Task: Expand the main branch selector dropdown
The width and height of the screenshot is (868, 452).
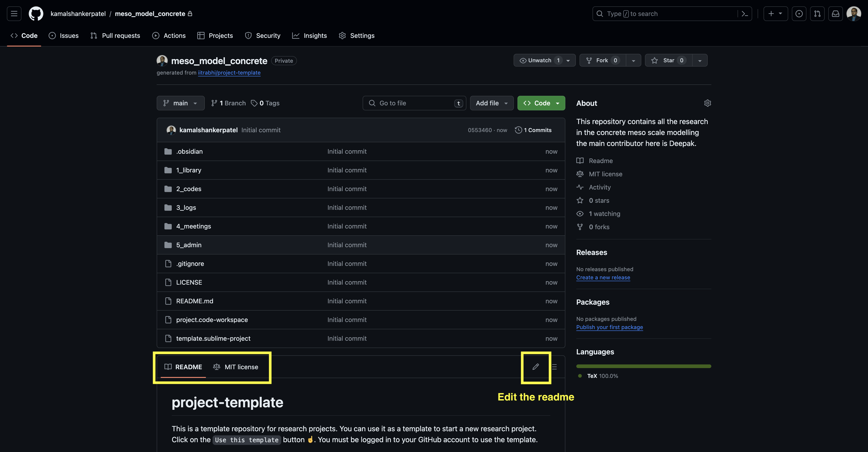Action: coord(180,103)
